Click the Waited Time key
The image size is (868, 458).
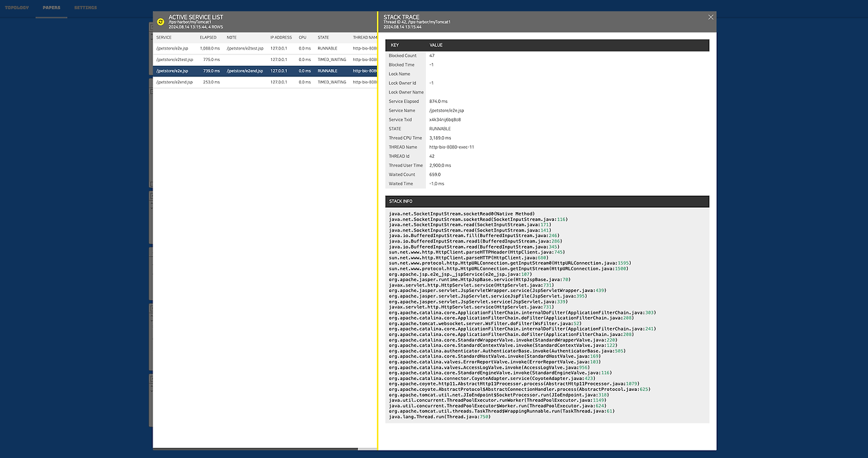[x=401, y=184]
